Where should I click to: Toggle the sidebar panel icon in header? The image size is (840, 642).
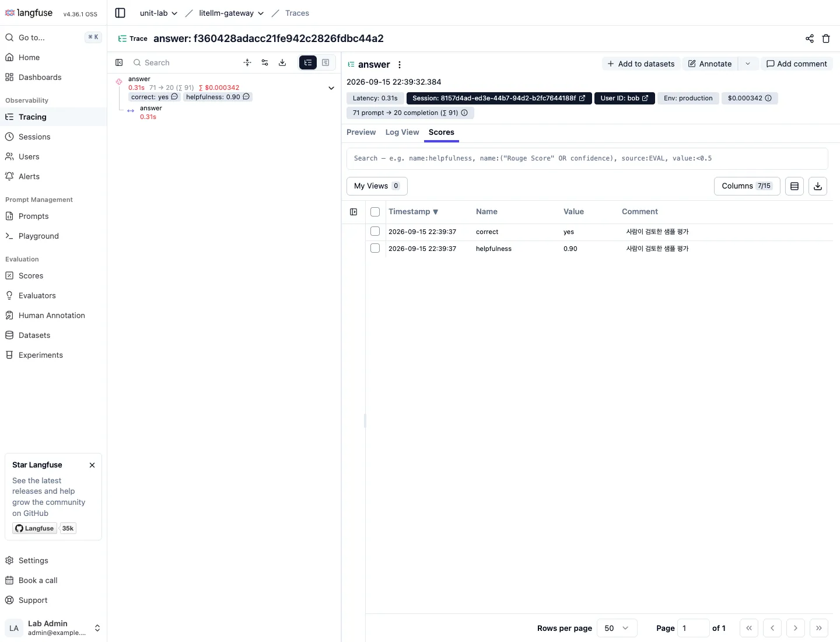pyautogui.click(x=120, y=13)
